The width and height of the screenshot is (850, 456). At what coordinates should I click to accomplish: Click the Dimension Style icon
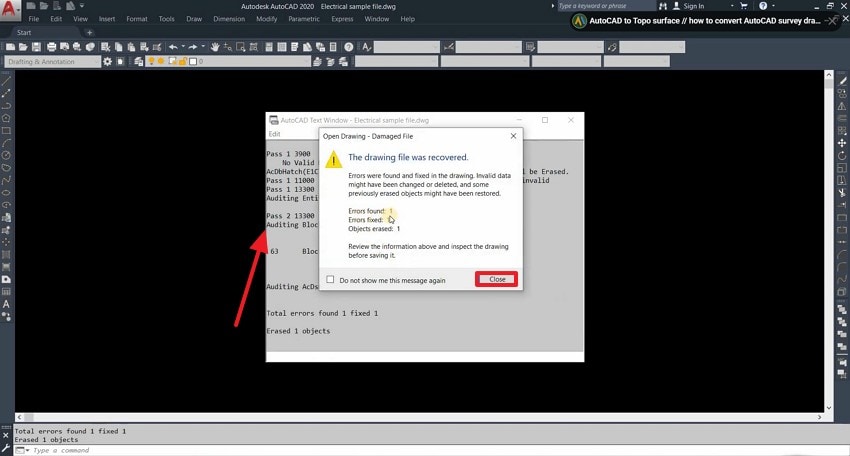coord(449,47)
